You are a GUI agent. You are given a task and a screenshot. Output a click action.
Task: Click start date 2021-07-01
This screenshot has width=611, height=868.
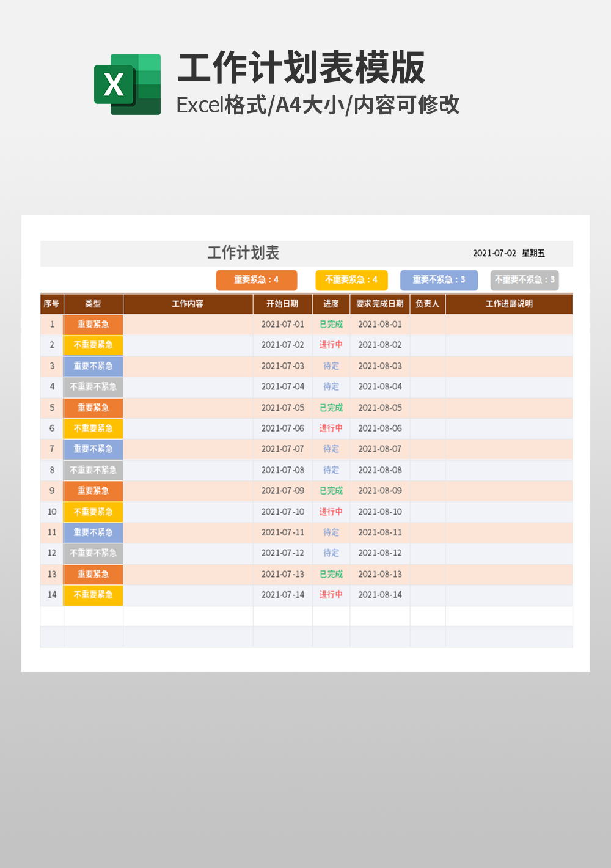[x=282, y=325]
